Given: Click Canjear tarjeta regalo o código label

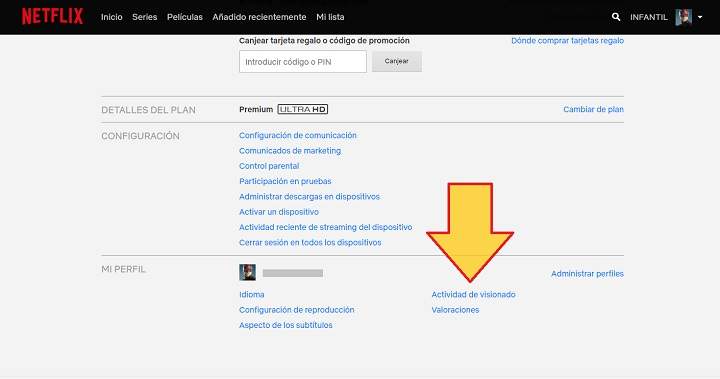Looking at the screenshot, I should coord(324,40).
